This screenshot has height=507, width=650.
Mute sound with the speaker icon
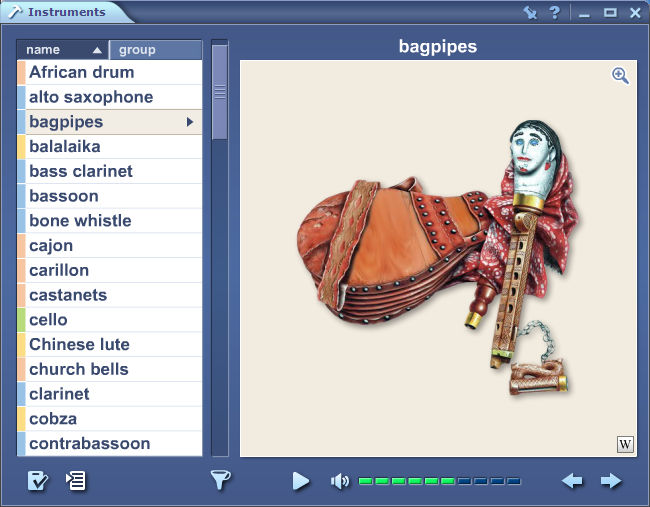tap(340, 481)
